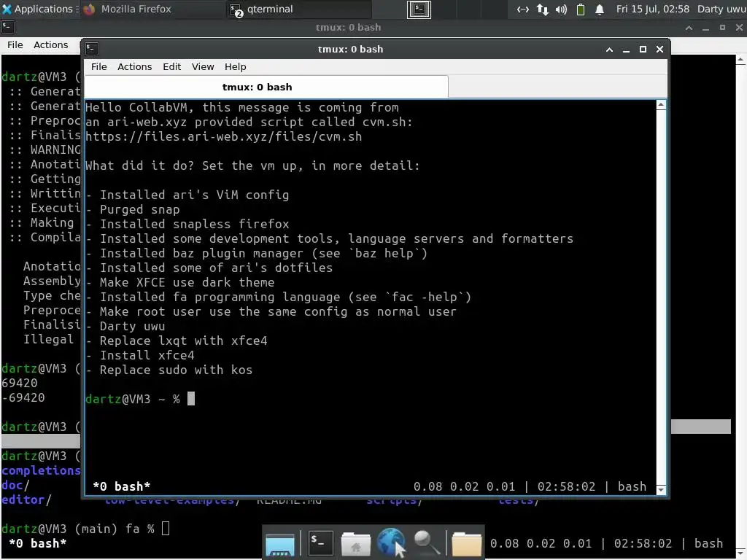Shade the front window with the up-arrow button

[x=609, y=50]
